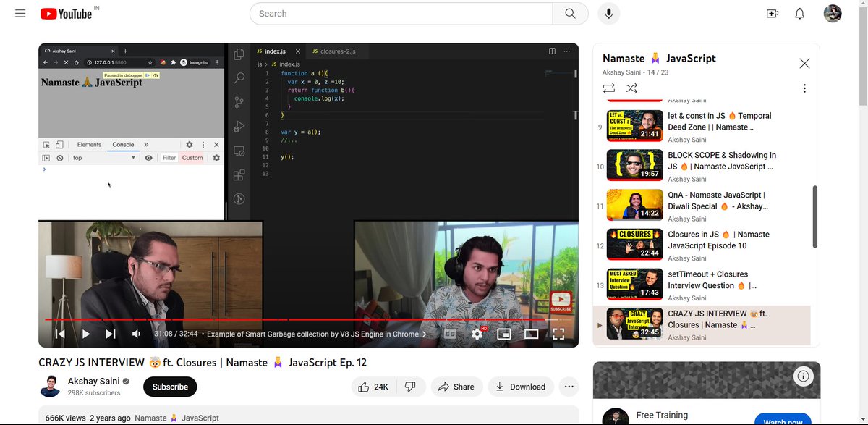Play 'let & const in JS' playlist video
This screenshot has width=868, height=425.
[x=702, y=127]
